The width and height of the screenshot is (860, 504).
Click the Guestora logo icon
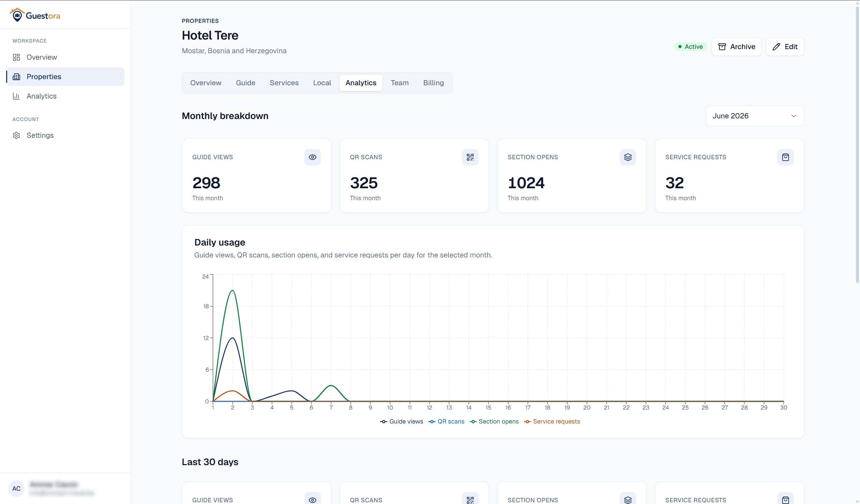click(x=17, y=15)
